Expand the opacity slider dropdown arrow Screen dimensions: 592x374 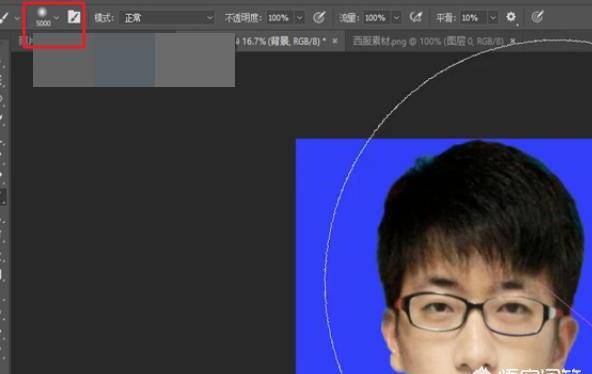pos(299,18)
